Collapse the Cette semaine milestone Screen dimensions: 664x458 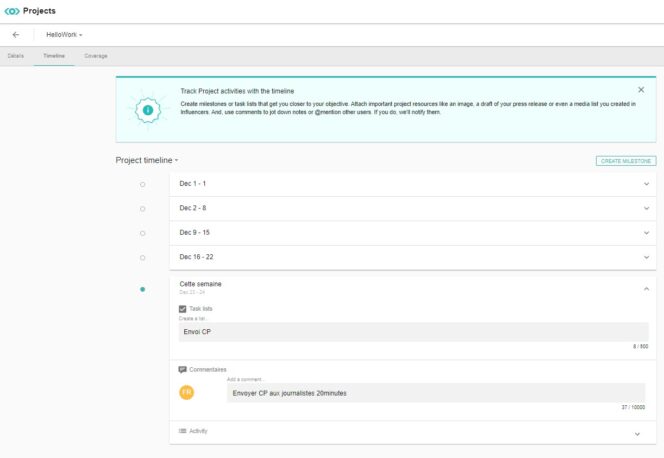click(x=646, y=288)
